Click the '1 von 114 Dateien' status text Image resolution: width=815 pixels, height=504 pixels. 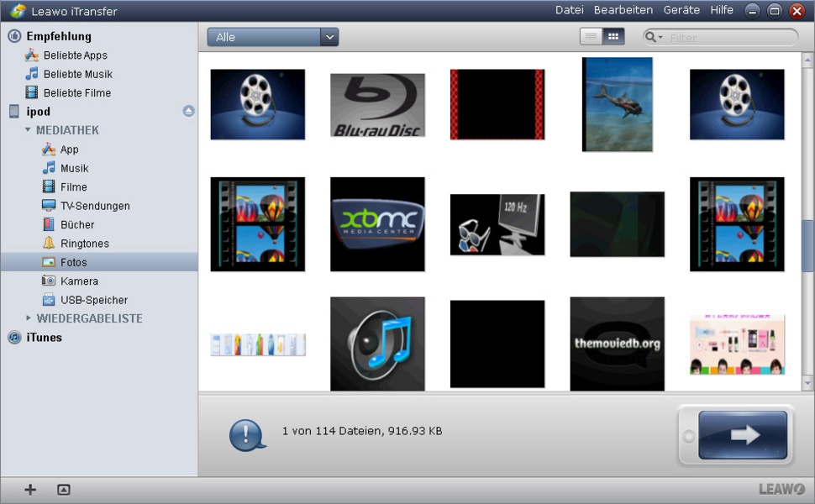362,431
